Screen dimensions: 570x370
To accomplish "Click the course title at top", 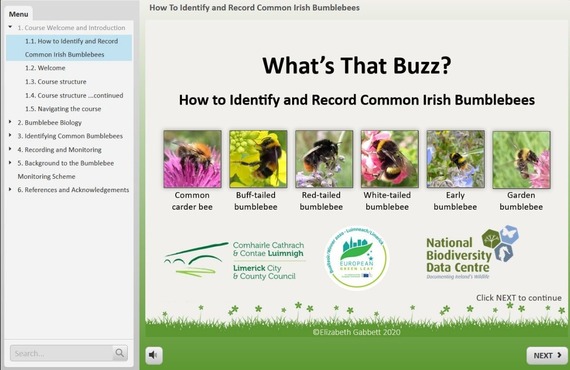I will click(254, 8).
